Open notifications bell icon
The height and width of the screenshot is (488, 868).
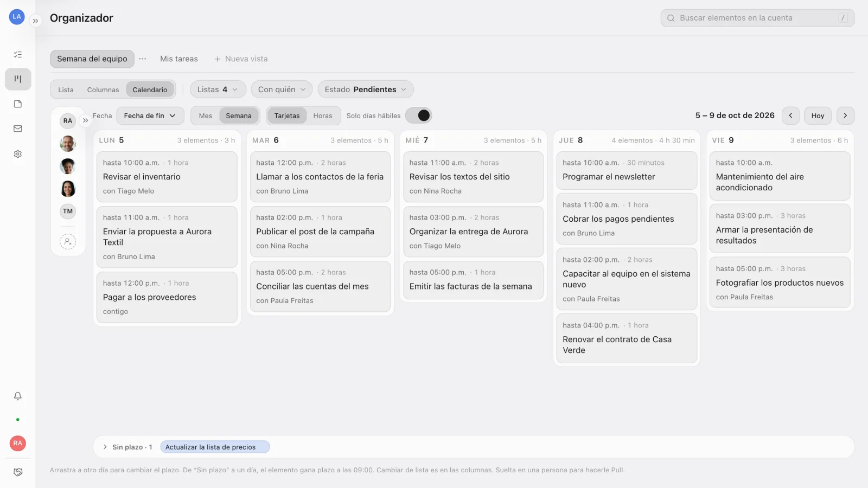[x=18, y=396]
